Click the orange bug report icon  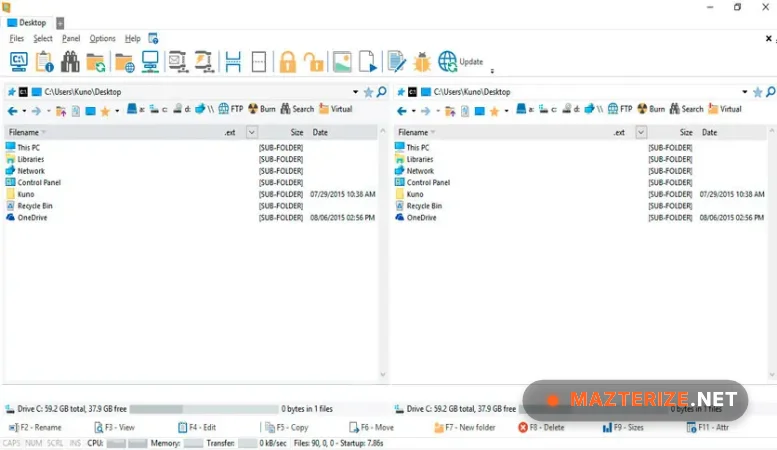(422, 62)
